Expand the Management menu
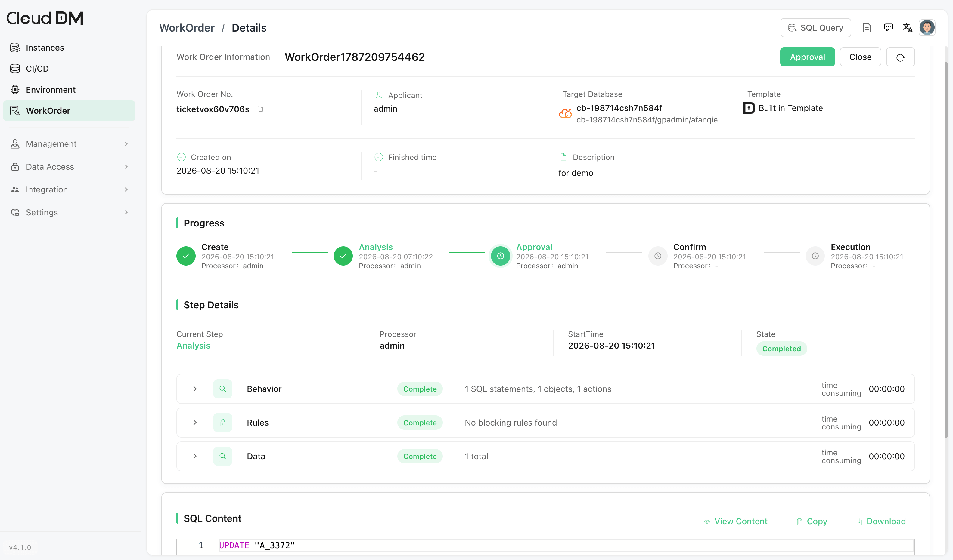The height and width of the screenshot is (560, 953). (69, 143)
